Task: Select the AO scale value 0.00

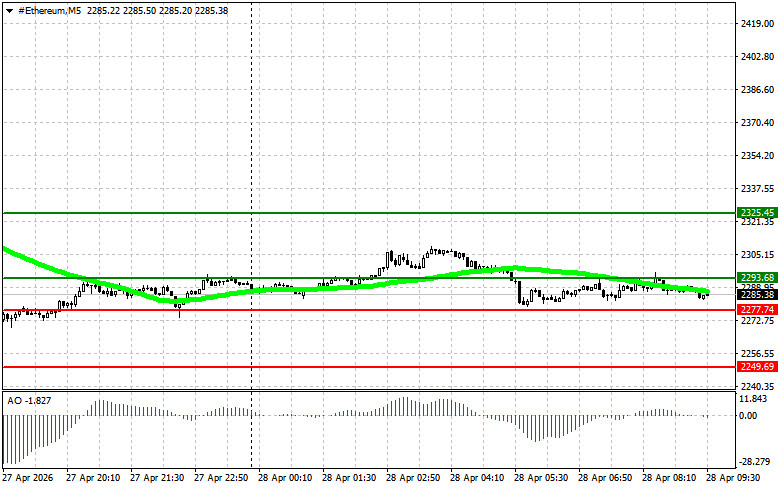Action: 748,416
